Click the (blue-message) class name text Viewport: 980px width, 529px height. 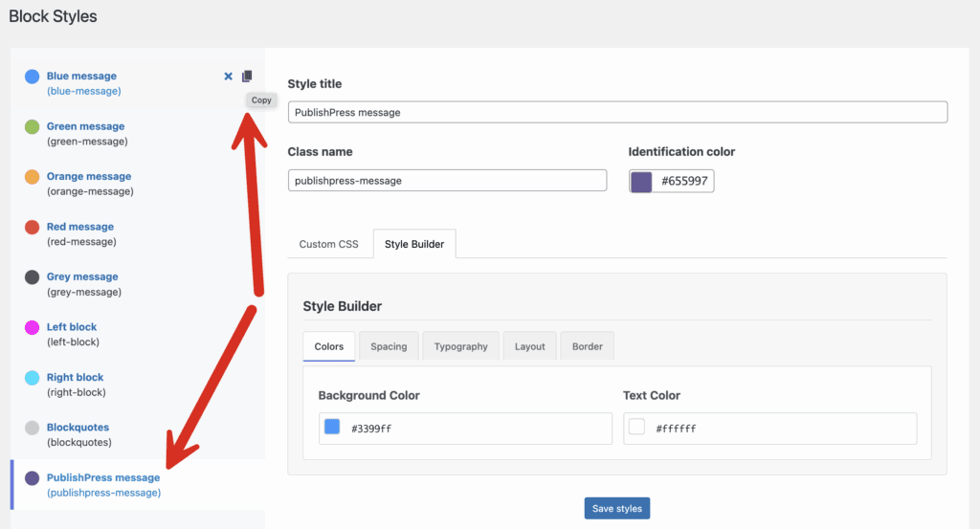point(84,91)
